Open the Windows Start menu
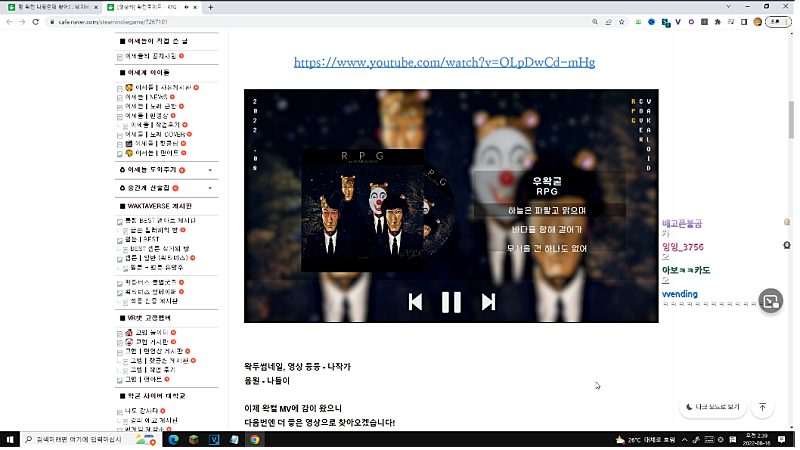Viewport: 800px width, 450px height. coord(10,439)
